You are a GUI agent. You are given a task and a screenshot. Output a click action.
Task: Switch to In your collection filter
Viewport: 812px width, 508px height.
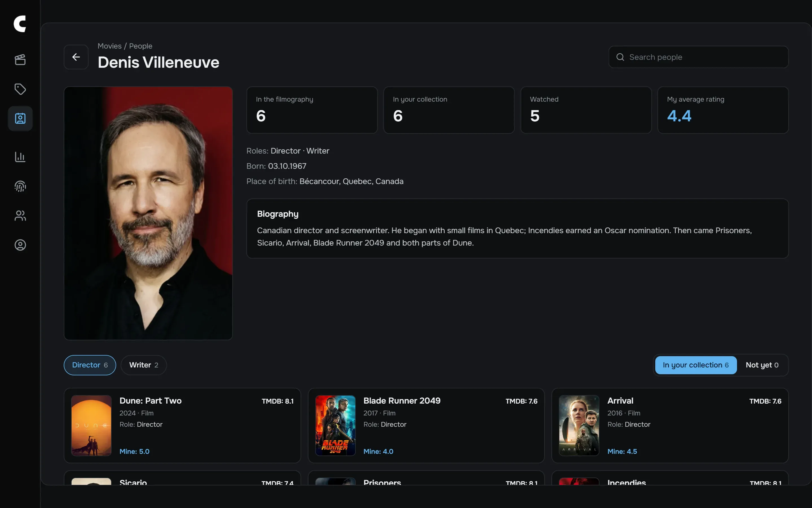click(696, 365)
